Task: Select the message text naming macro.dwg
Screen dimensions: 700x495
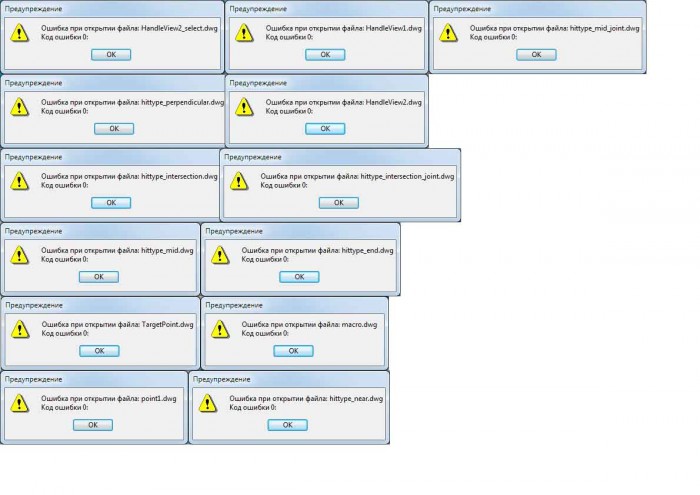Action: pyautogui.click(x=309, y=324)
